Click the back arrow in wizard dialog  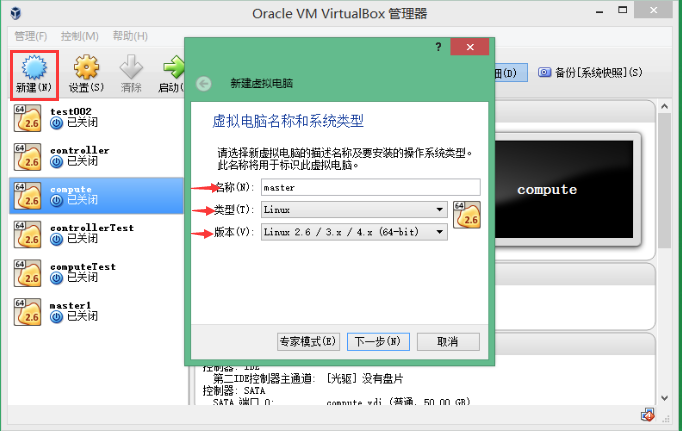click(x=204, y=84)
